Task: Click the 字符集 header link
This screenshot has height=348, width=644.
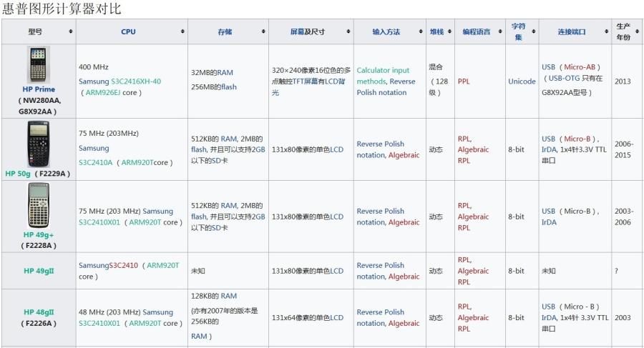Action: click(518, 31)
